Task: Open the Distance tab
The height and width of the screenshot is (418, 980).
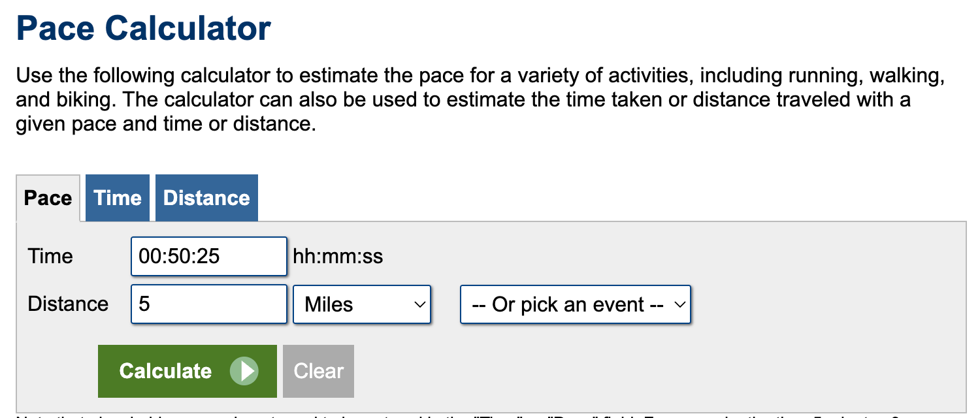Action: point(206,198)
